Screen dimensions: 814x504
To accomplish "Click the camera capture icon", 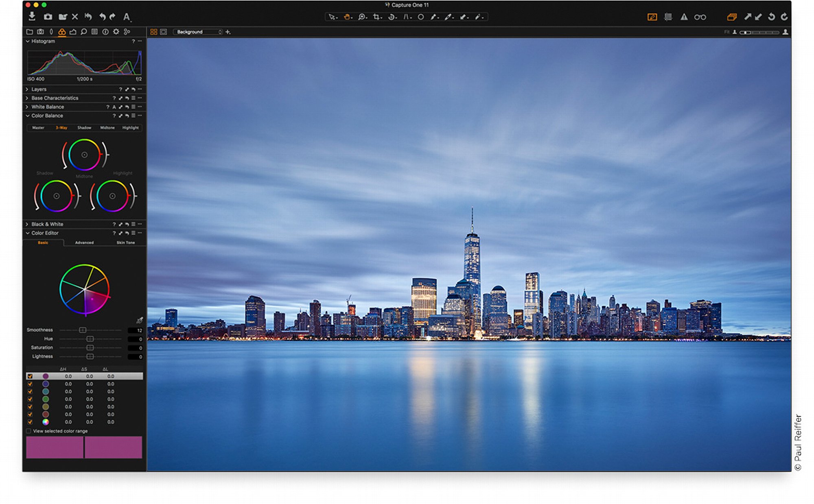I will 48,17.
